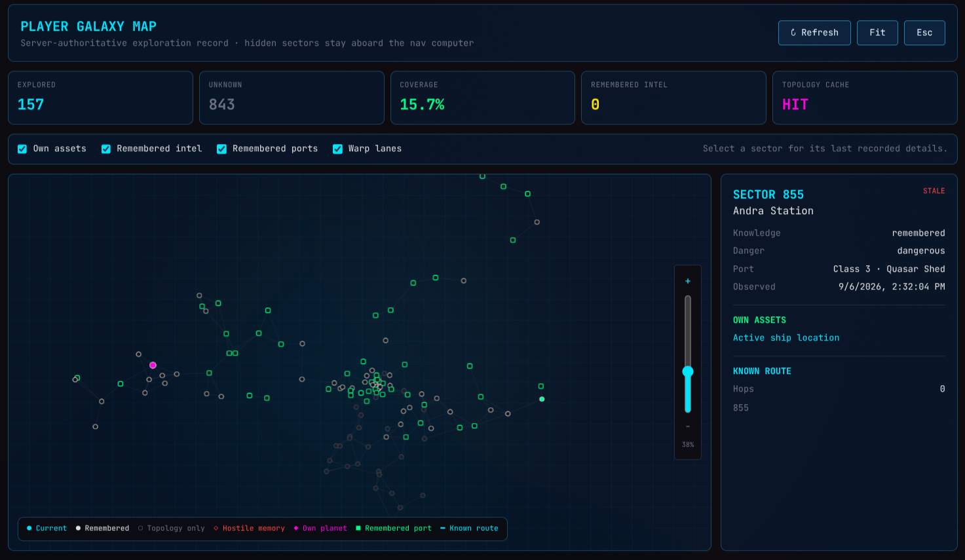Uncheck the Remembered intel checkbox

click(106, 149)
